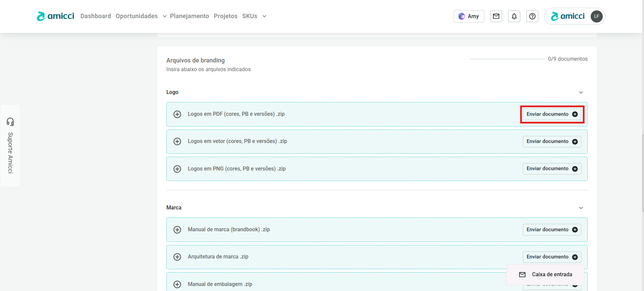
Task: Click the Suporte Amicci headset icon
Action: click(10, 122)
